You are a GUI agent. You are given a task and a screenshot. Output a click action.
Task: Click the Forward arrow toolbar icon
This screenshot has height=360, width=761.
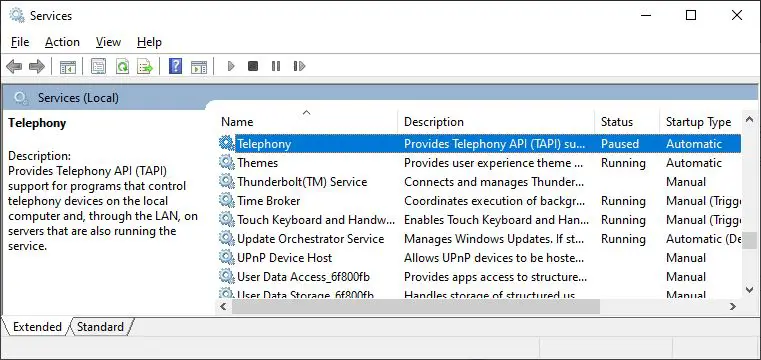37,66
